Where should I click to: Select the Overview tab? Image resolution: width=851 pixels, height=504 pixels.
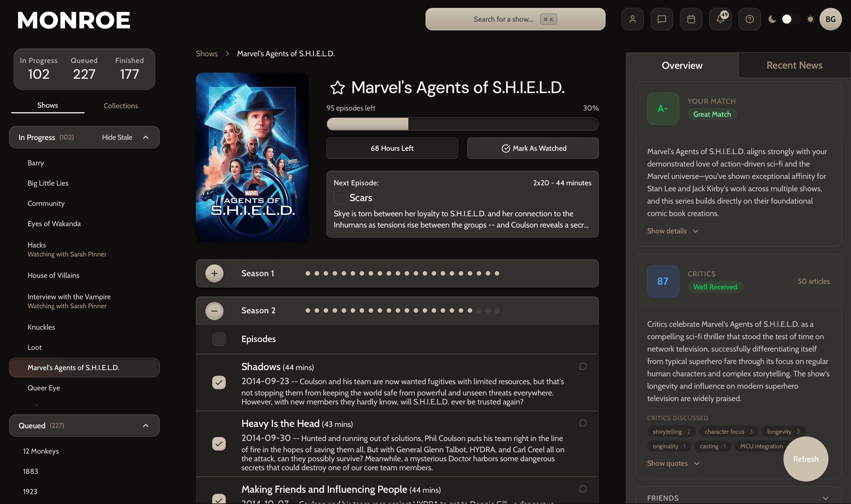(682, 65)
